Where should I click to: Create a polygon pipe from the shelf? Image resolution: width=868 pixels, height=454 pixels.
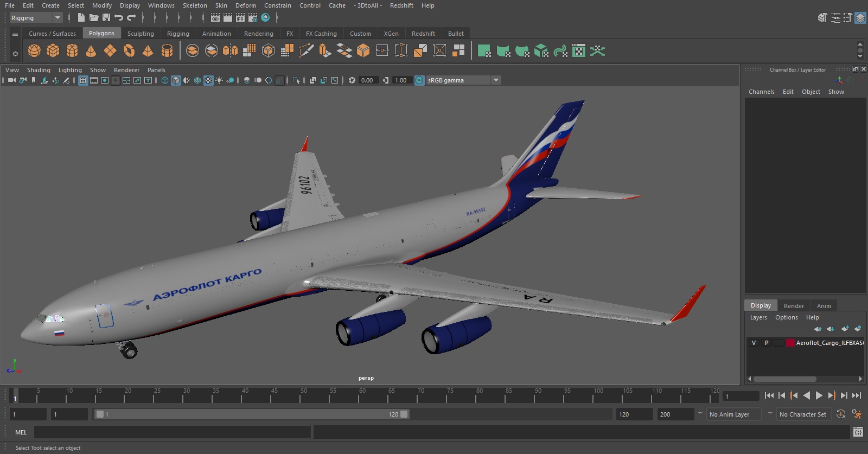click(x=167, y=51)
